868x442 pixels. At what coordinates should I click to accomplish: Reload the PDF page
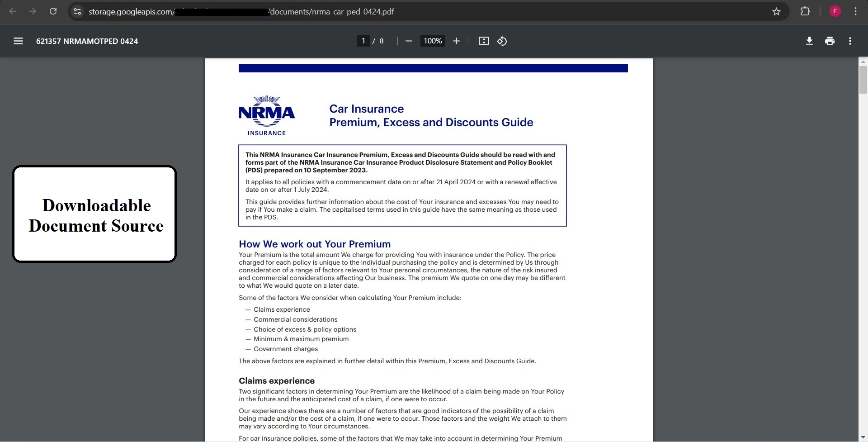[53, 11]
